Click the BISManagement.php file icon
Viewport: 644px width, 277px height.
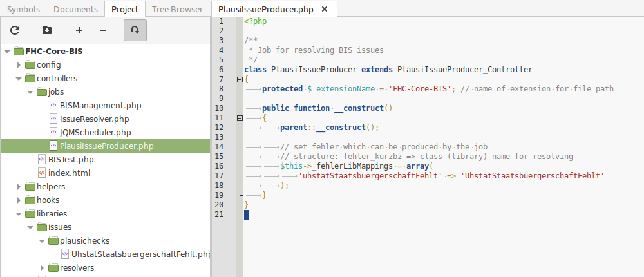(53, 105)
